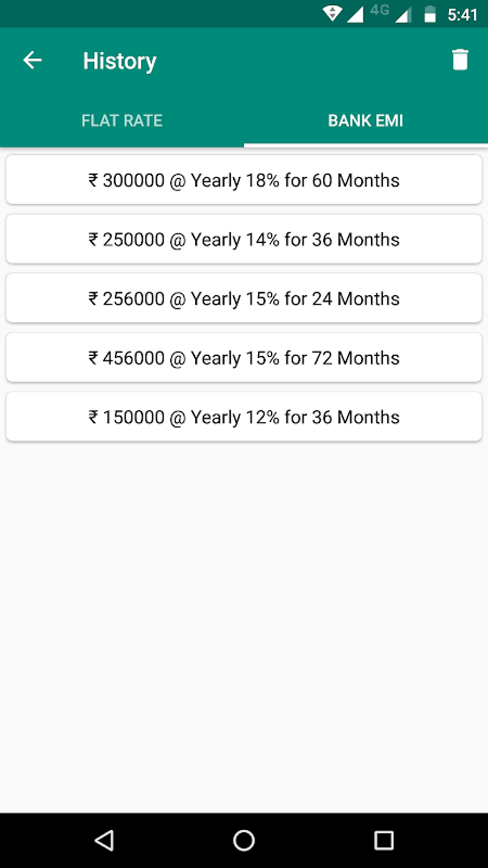The height and width of the screenshot is (868, 488).
Task: Open the ₹250000 at 14% entry
Action: (244, 239)
